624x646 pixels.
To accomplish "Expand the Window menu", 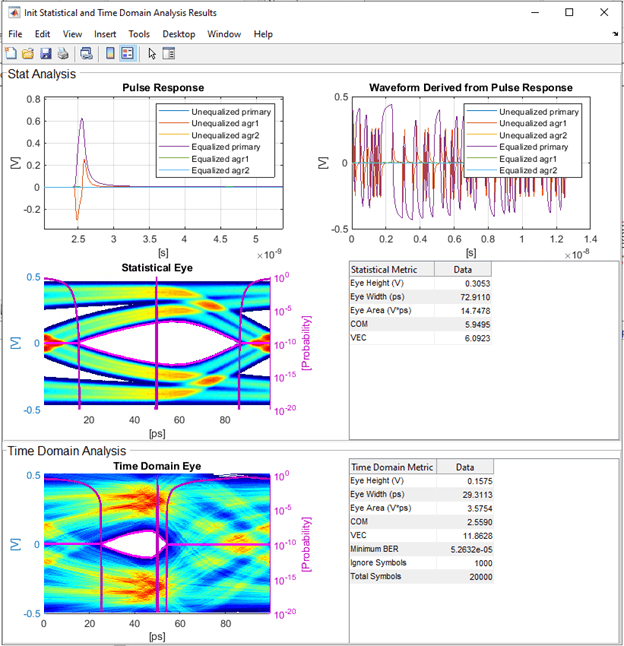I will [224, 34].
